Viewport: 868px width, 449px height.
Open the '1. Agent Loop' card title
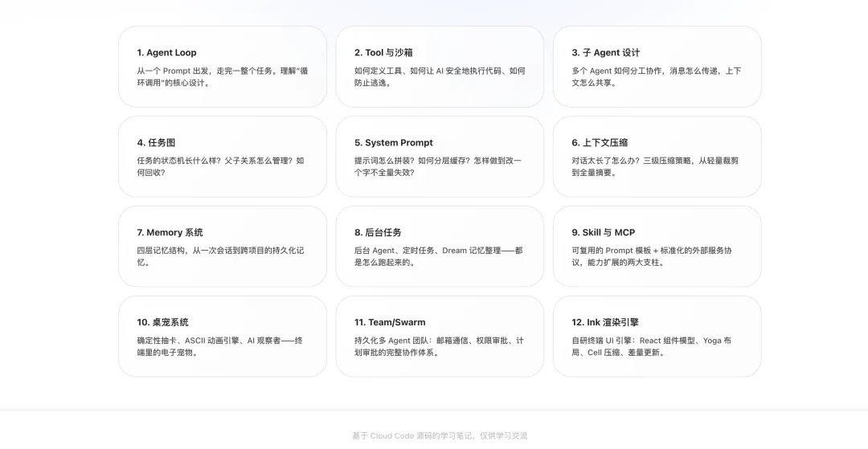(x=166, y=52)
